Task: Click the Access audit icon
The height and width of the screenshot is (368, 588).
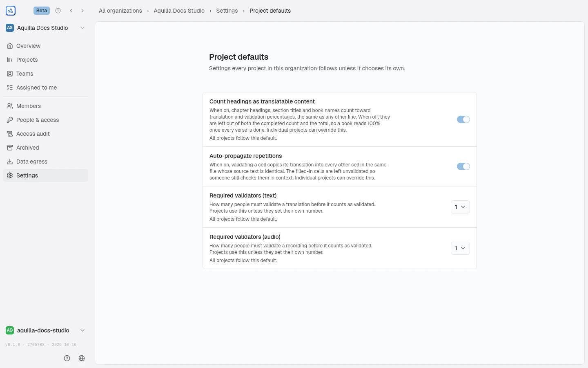Action: [x=10, y=134]
